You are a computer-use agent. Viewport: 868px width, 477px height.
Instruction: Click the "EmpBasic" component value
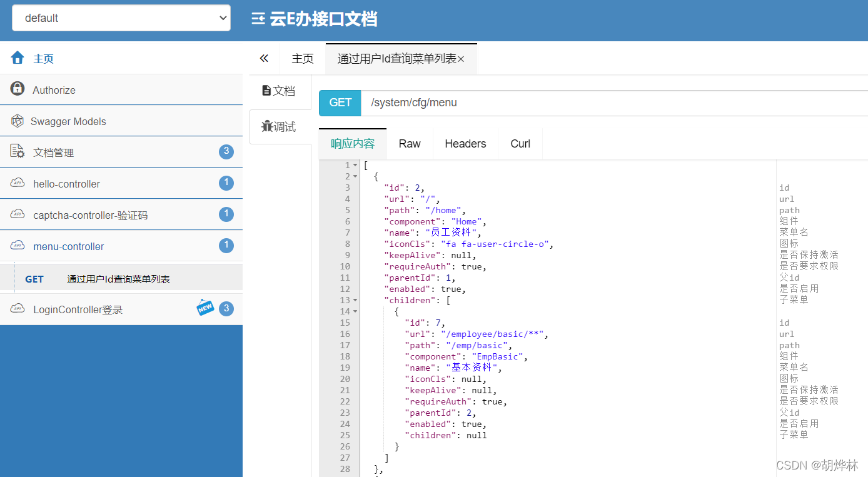point(497,357)
